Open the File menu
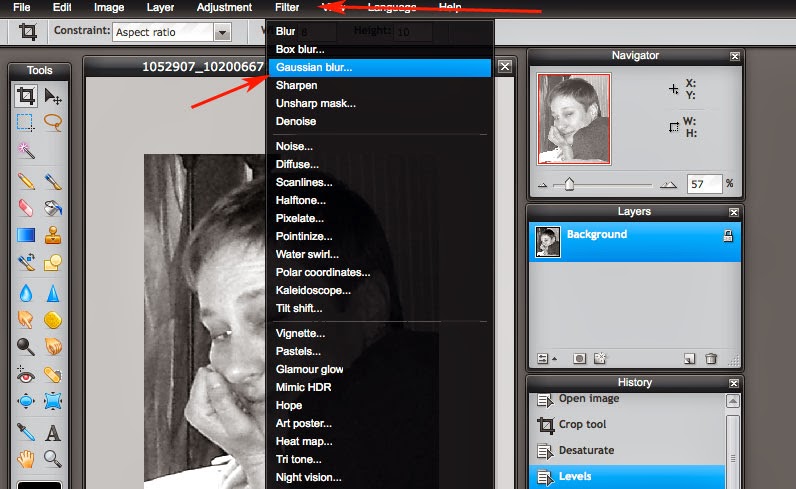Viewport: 796px width, 489px height. click(21, 8)
